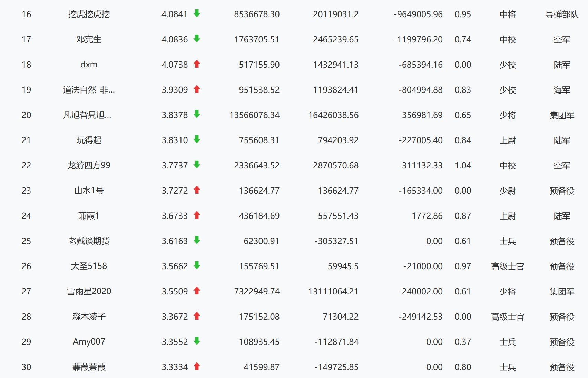588x378 pixels.
Task: Select the username dxm
Action: 89,65
